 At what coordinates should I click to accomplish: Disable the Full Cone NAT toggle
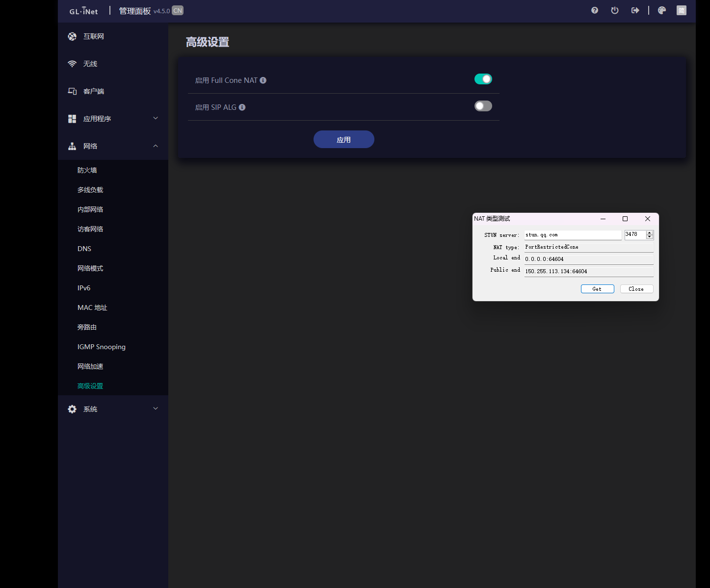click(x=483, y=79)
